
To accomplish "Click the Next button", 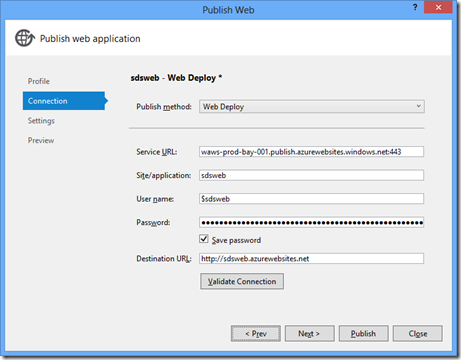I will click(x=309, y=333).
